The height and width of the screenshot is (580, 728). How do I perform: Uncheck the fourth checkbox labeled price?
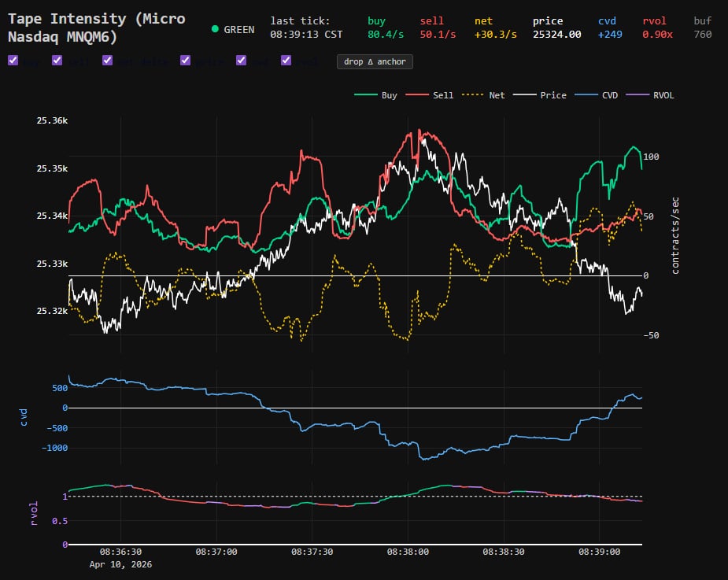[x=185, y=61]
